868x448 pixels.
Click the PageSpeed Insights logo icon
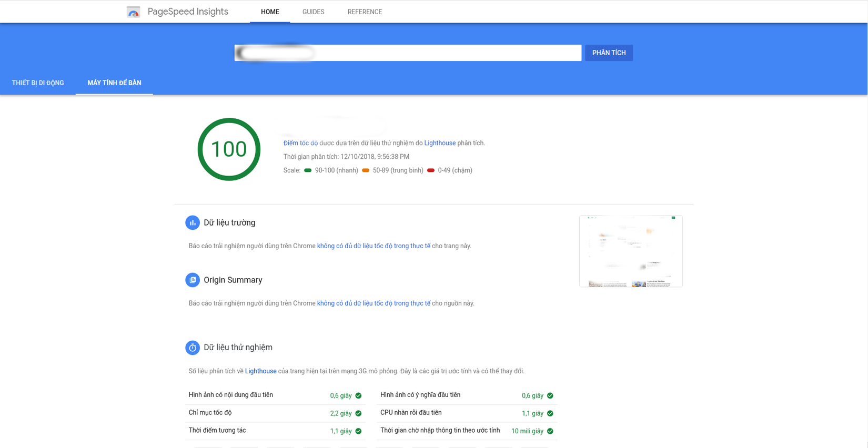point(134,12)
